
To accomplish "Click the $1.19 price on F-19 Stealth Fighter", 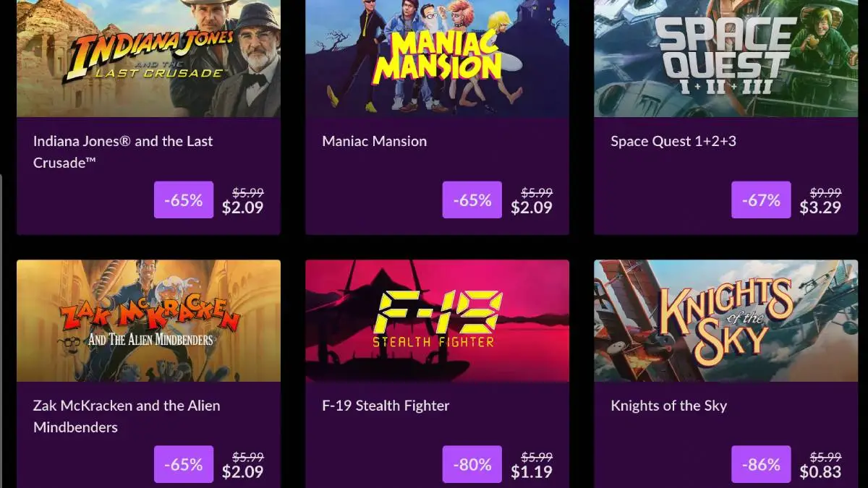I will (532, 473).
